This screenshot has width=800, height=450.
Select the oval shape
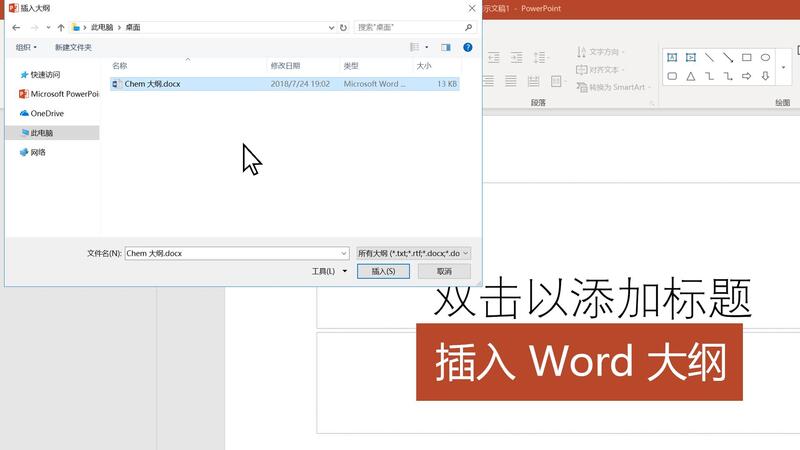(765, 57)
